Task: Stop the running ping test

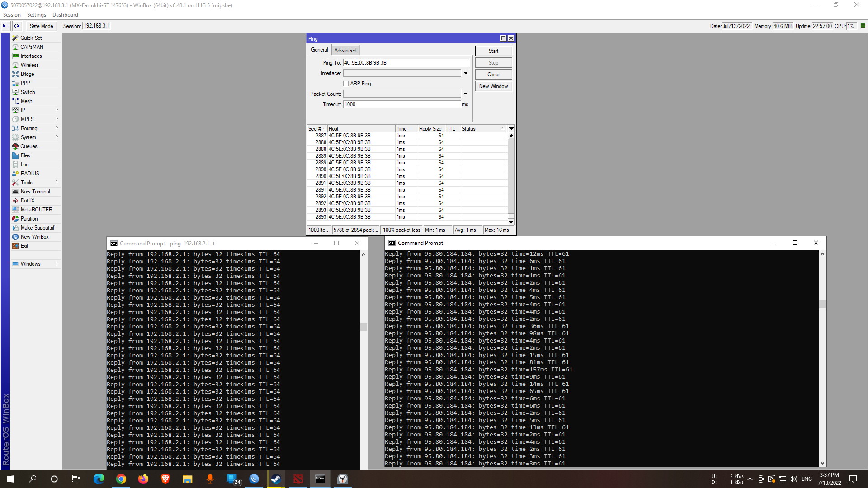Action: 493,62
